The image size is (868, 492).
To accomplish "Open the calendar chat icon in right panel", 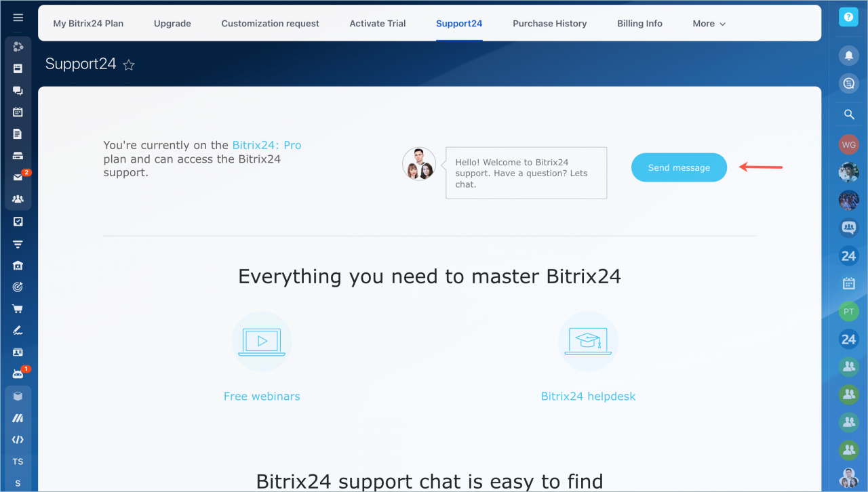I will 848,283.
